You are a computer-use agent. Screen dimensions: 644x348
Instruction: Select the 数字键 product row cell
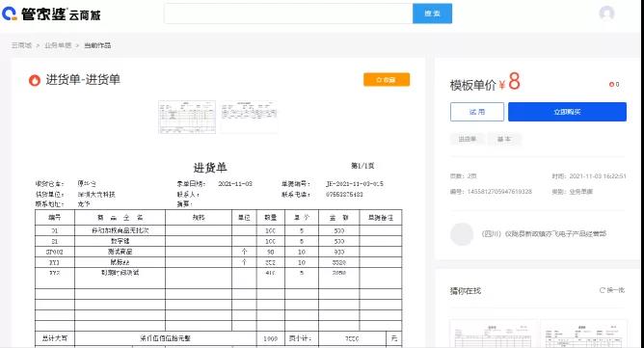point(120,241)
